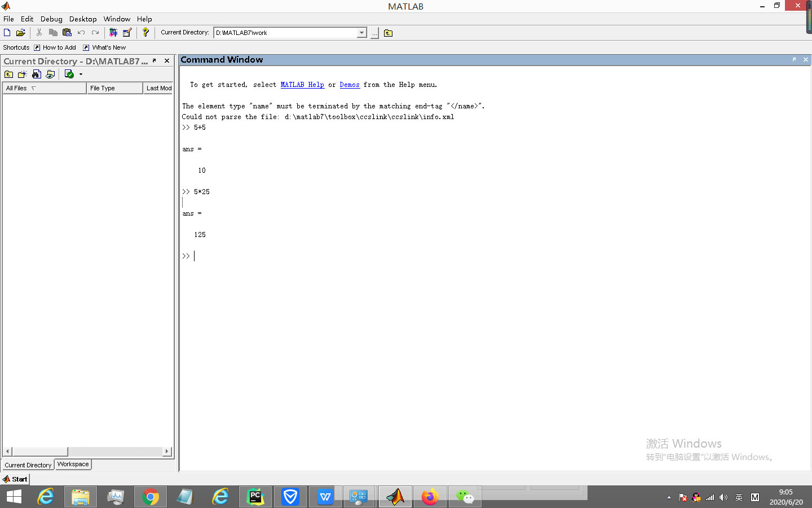Click the '5+5' command text
812x508 pixels.
tap(200, 128)
